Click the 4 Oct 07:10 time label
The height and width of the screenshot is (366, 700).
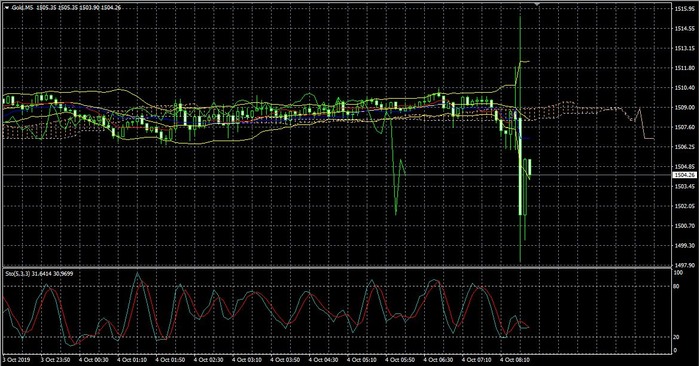(477, 360)
